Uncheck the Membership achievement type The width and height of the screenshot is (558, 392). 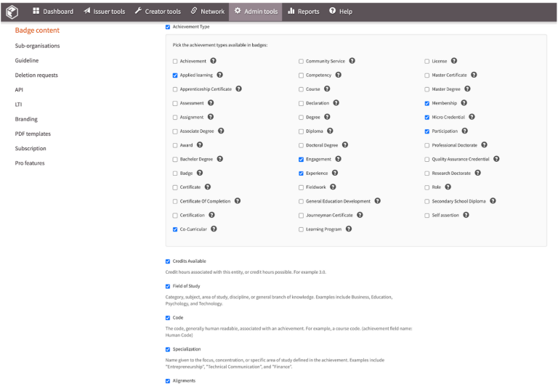pyautogui.click(x=427, y=103)
